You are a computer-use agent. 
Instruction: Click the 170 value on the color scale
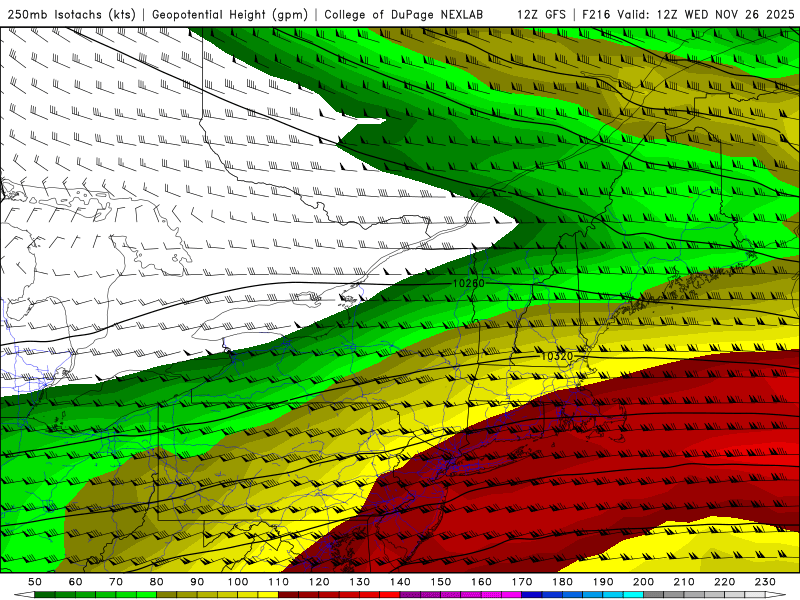[x=522, y=582]
